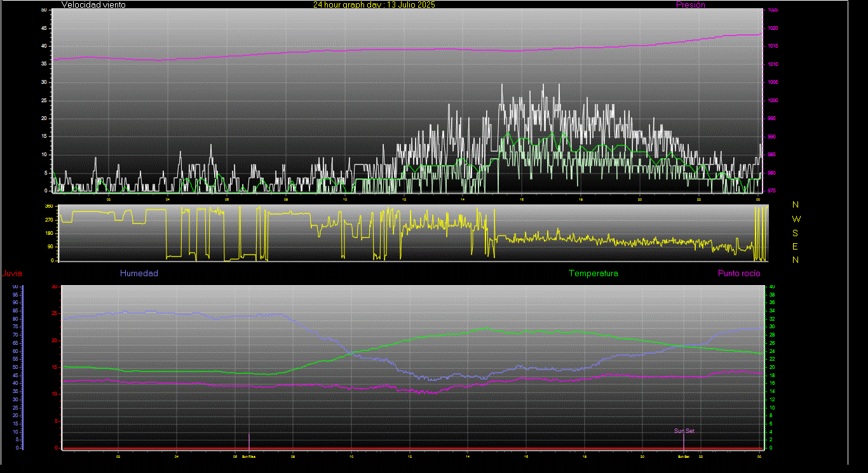
Task: Click the 45 value on the wind speed axis
Action: pyautogui.click(x=43, y=29)
